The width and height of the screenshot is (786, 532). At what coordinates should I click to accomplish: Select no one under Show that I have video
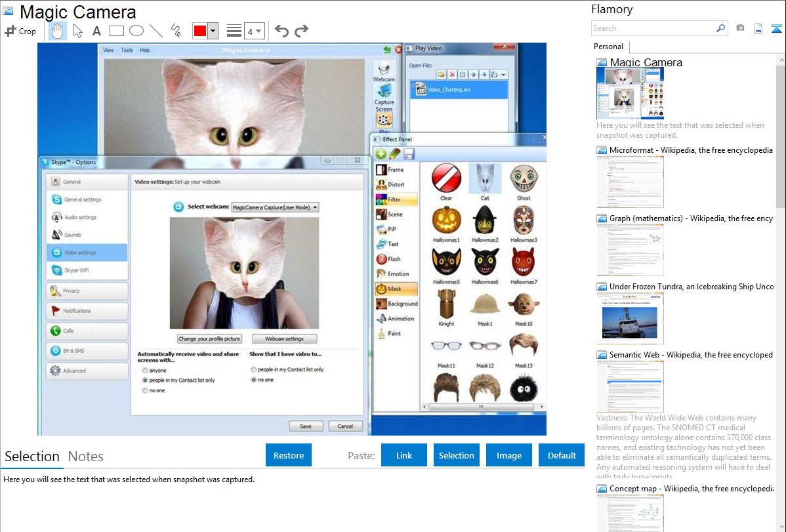[x=254, y=380]
